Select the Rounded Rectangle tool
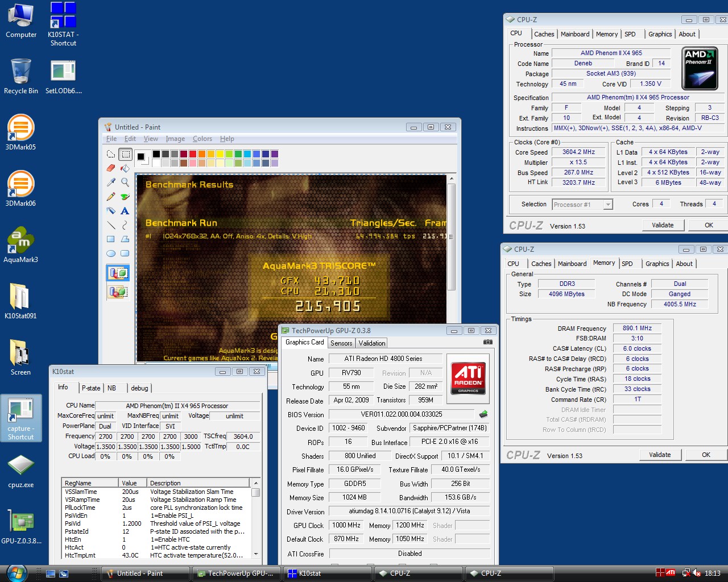 coord(125,253)
